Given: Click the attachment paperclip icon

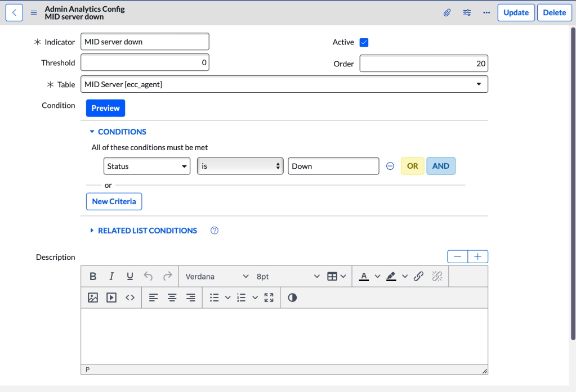Looking at the screenshot, I should (447, 12).
